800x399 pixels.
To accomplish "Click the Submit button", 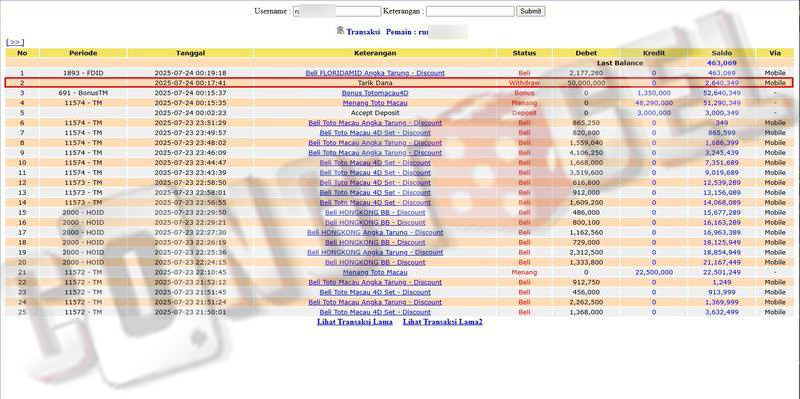I will tap(530, 11).
